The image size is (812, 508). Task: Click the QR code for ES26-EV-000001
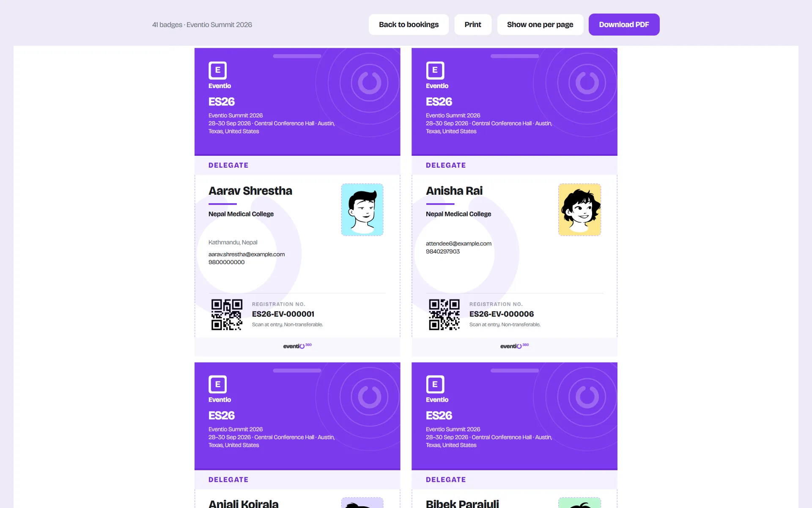tap(227, 315)
